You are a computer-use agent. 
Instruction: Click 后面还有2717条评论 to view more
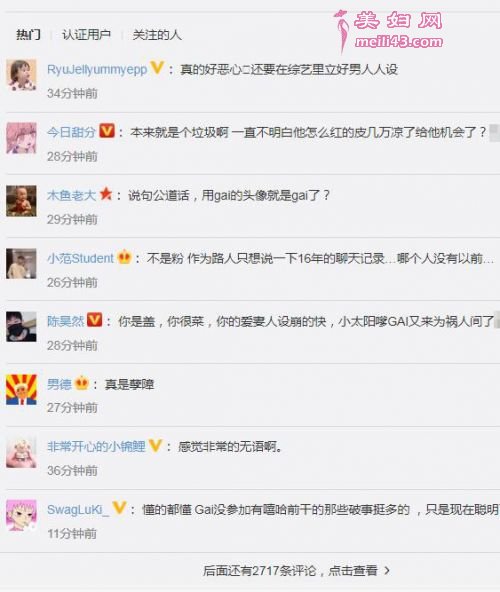pos(290,570)
